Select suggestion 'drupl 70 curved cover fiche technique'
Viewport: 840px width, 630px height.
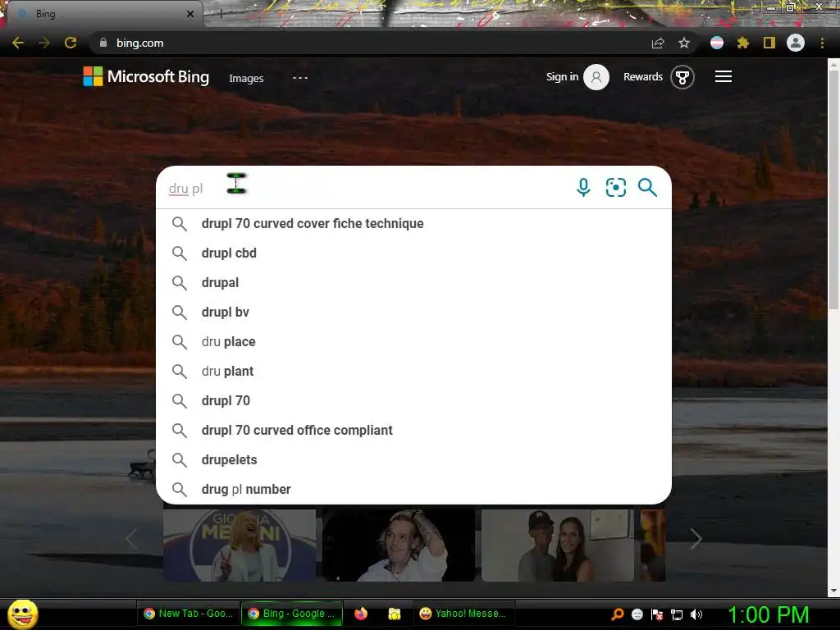coord(413,223)
